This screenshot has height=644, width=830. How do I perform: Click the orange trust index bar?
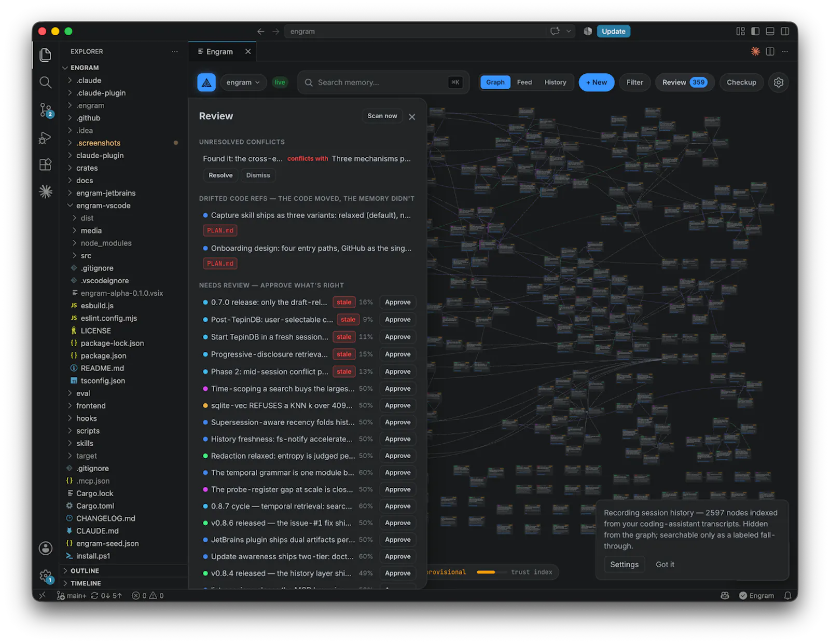tap(486, 572)
